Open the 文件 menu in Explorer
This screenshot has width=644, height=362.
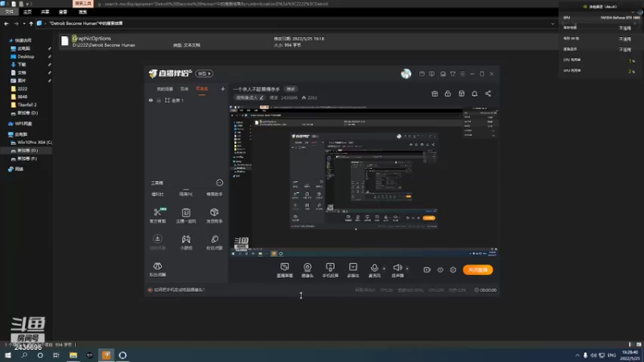pos(10,12)
